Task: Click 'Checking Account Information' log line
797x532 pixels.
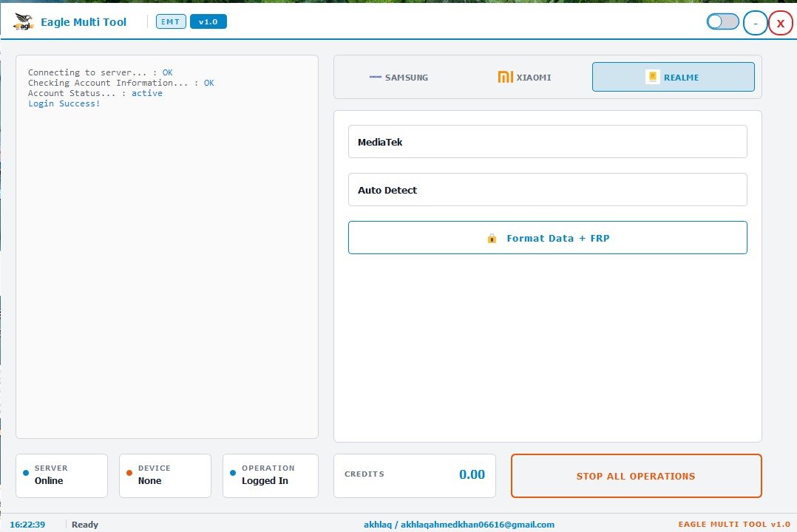Action: click(121, 83)
